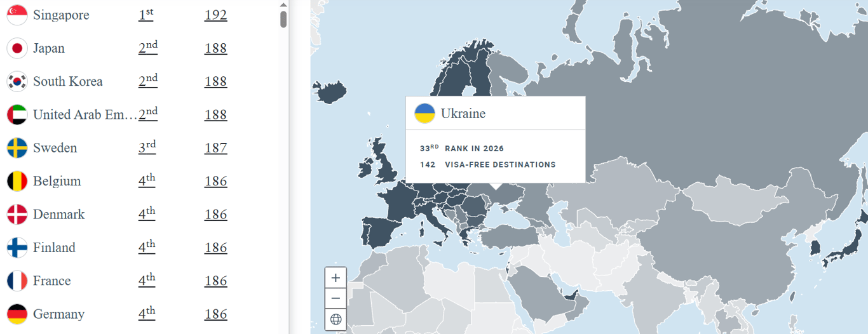868x334 pixels.
Task: Open Denmark's 186 score link
Action: click(216, 215)
